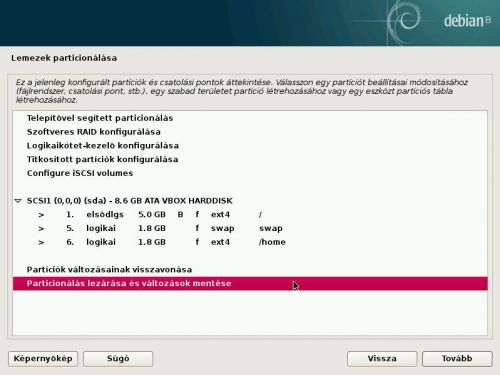Click the Képernyőkép screenshot button
Viewport: 500px width, 375px height.
(x=43, y=359)
